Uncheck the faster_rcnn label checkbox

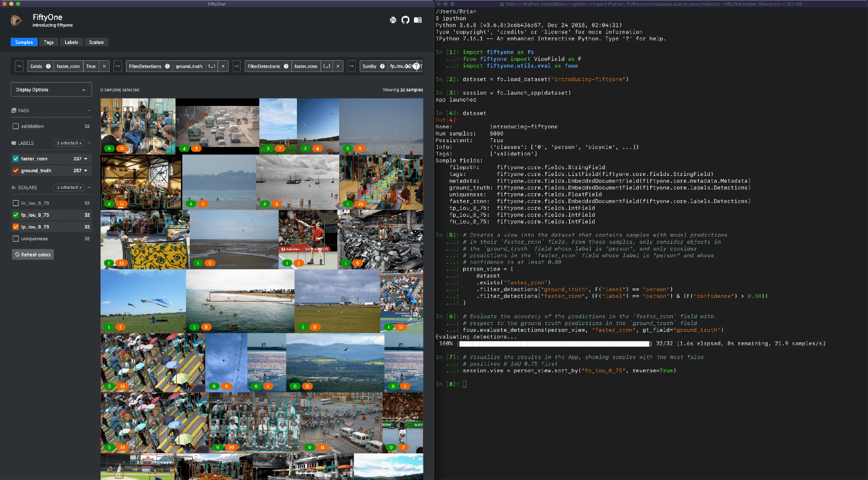tap(16, 159)
